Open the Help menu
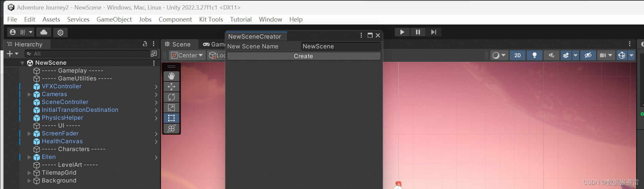 click(296, 20)
